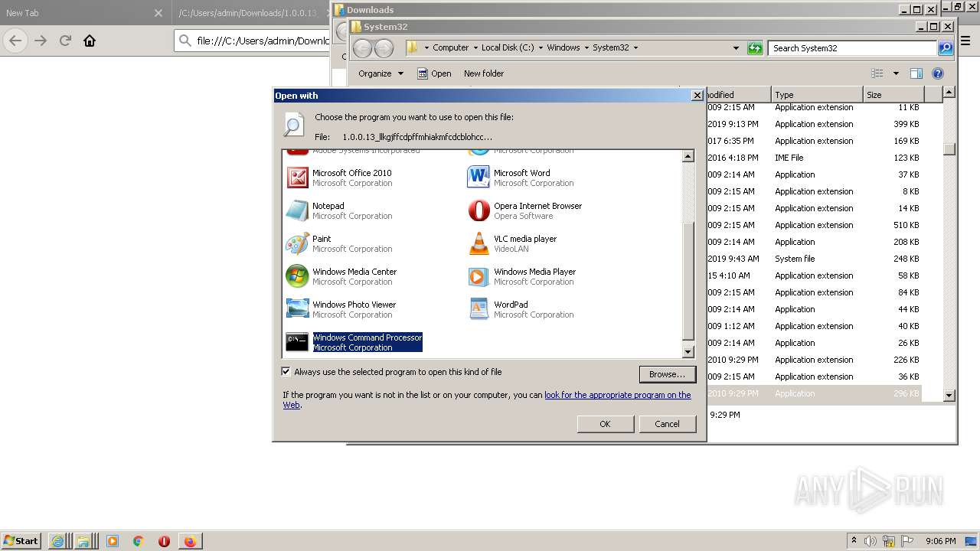Open Internet Explorer from taskbar
Screen dimensions: 980x551
[x=57, y=541]
